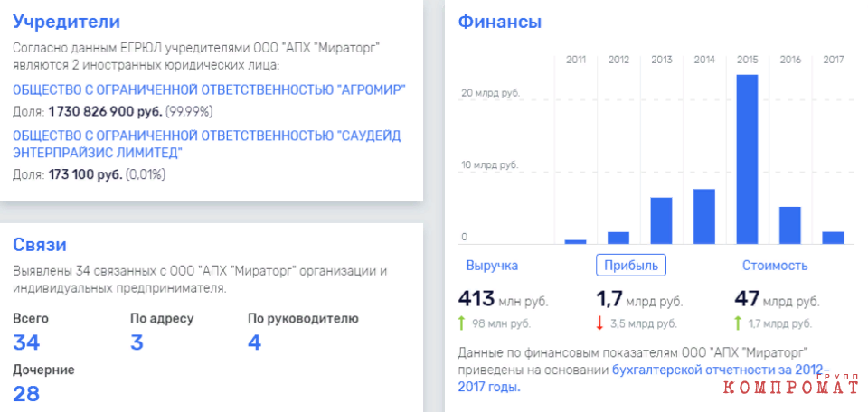Click the 2017 profit bar in chart

click(x=833, y=238)
